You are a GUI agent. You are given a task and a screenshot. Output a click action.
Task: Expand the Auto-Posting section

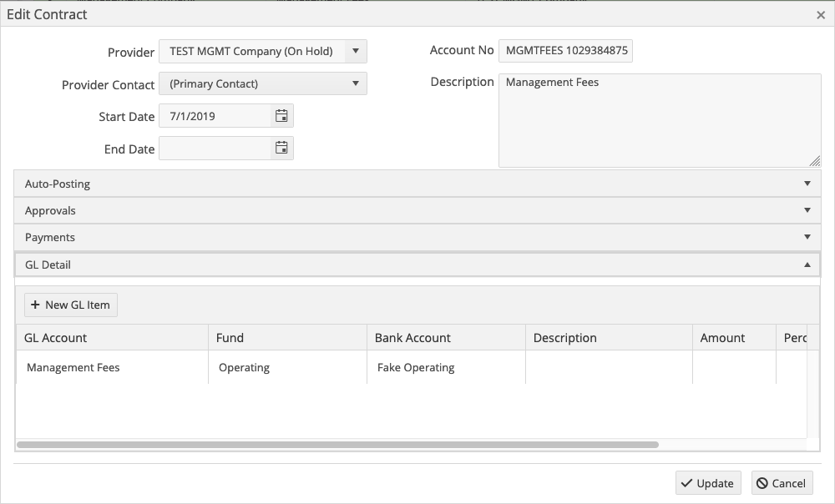[x=417, y=184]
